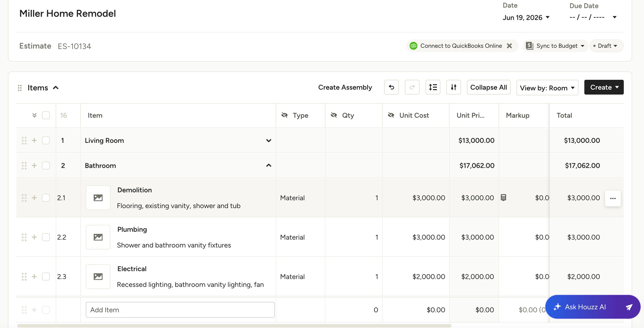
Task: Check the Demolition row checkbox
Action: pyautogui.click(x=46, y=198)
